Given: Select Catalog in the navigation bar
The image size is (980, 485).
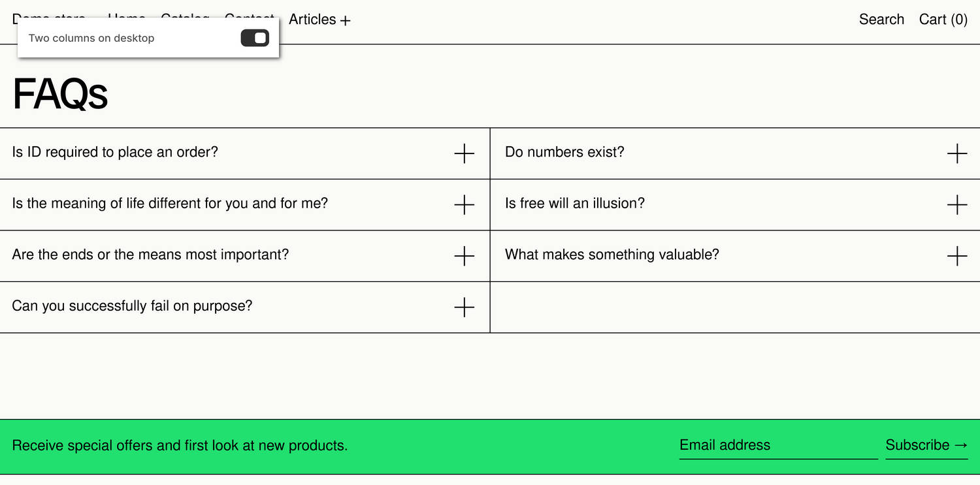Looking at the screenshot, I should pos(185,20).
